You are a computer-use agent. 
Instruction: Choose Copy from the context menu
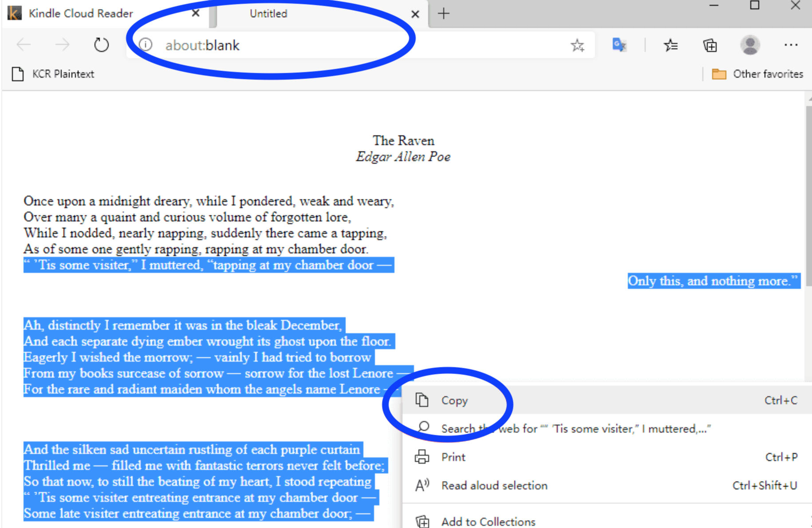(607, 400)
